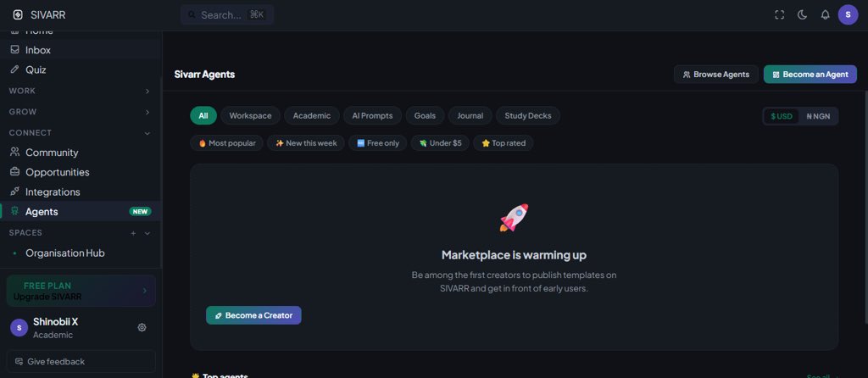The height and width of the screenshot is (378, 868).
Task: Toggle New this week filter
Action: coord(305,142)
